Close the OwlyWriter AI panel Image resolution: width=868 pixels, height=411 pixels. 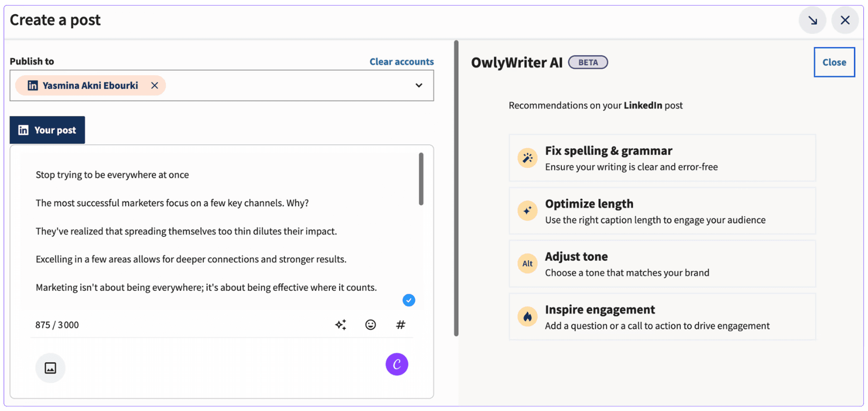pos(834,62)
